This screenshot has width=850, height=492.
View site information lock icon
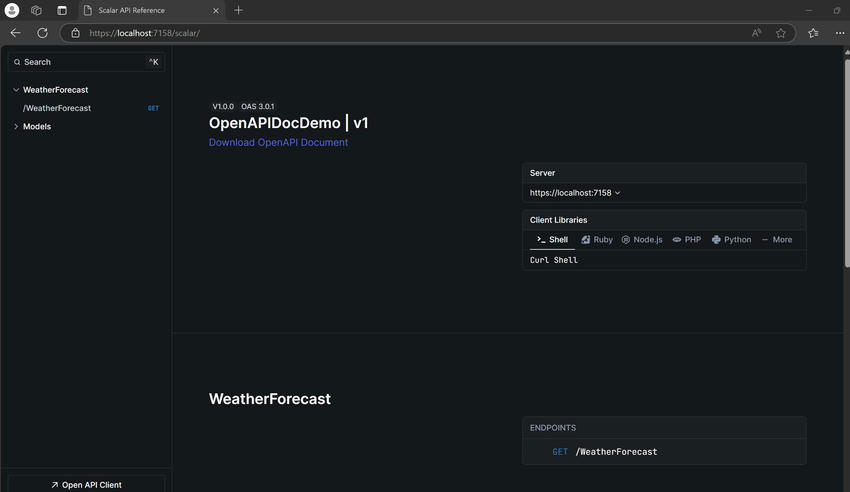coord(75,33)
